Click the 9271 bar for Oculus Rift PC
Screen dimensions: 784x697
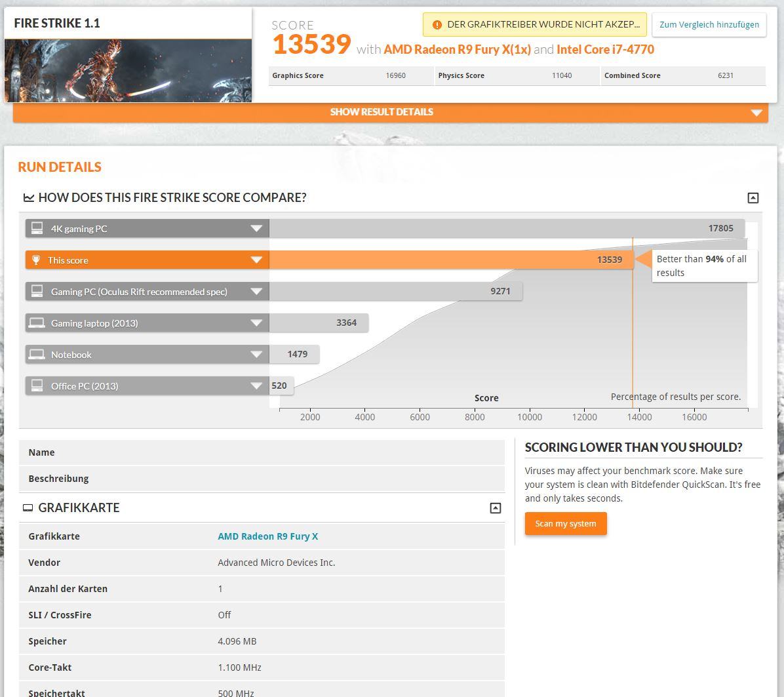point(396,292)
